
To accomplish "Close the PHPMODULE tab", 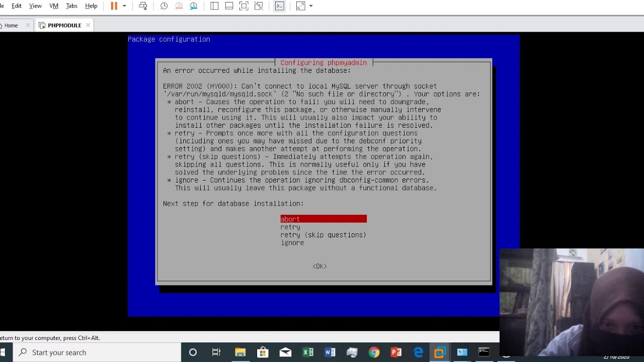I will [x=88, y=25].
